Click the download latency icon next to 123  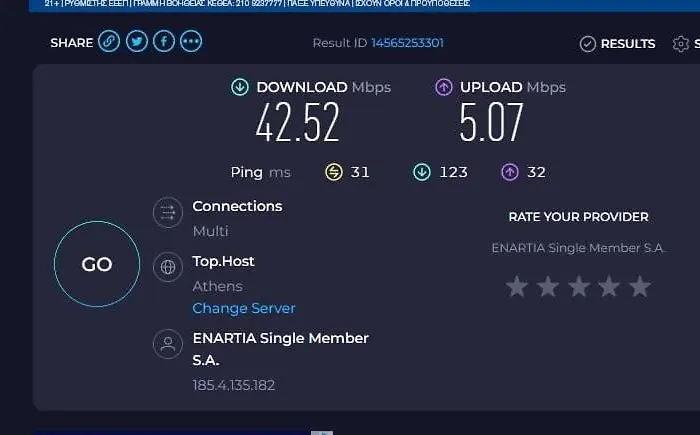click(422, 172)
